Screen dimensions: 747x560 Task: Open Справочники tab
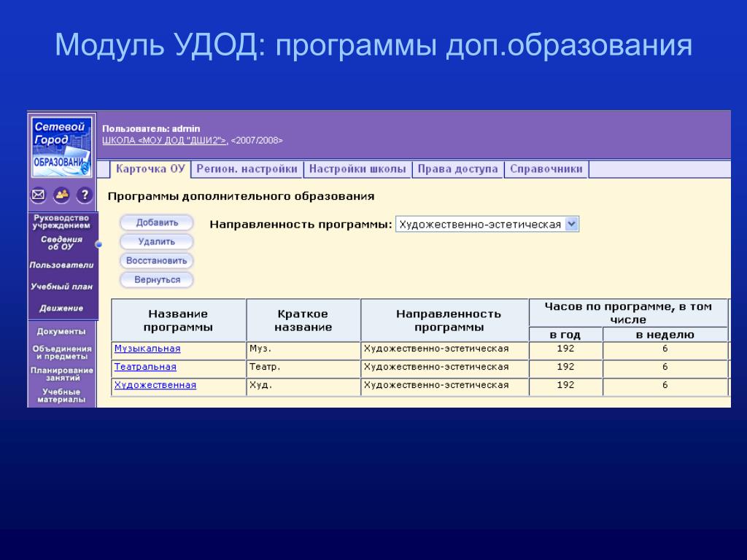tap(546, 169)
